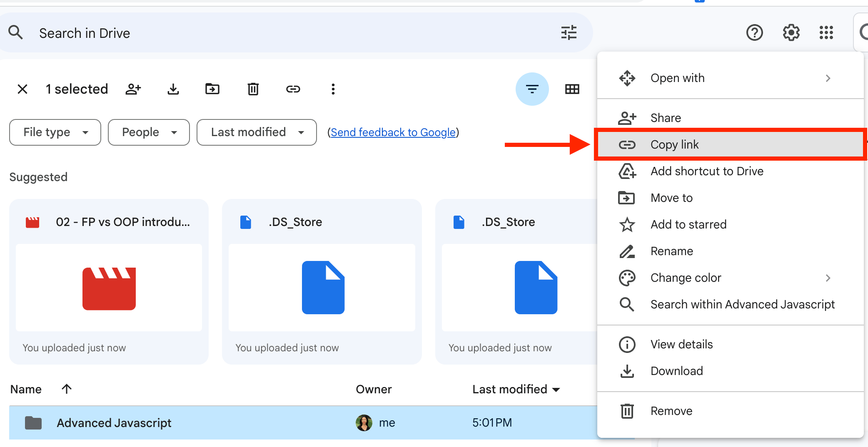868x447 pixels.
Task: Toggle the filter view button
Action: 532,89
